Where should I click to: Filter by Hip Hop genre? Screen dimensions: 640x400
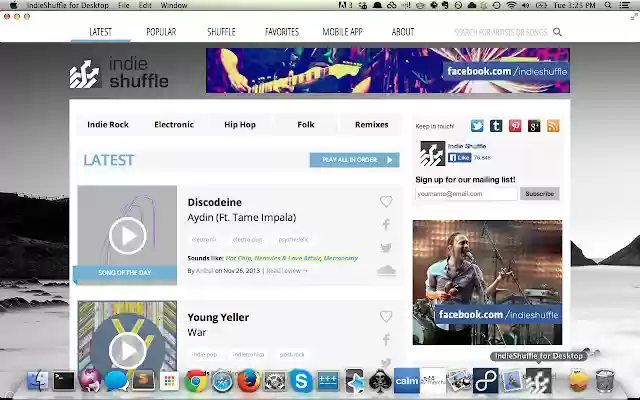pyautogui.click(x=240, y=124)
